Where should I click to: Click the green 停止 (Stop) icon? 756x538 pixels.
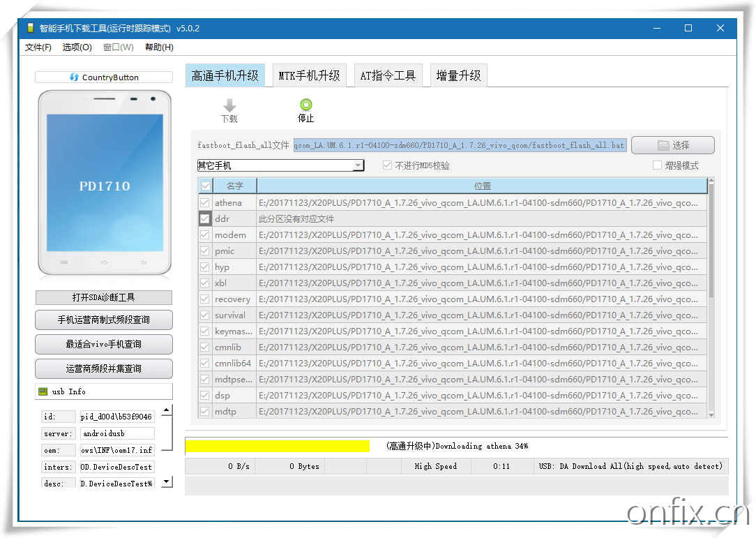305,103
